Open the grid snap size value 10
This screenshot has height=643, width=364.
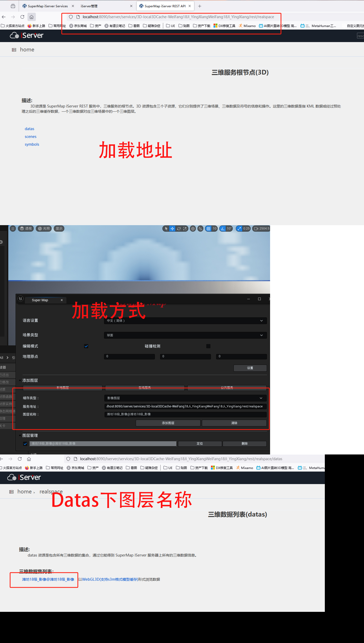tap(215, 229)
